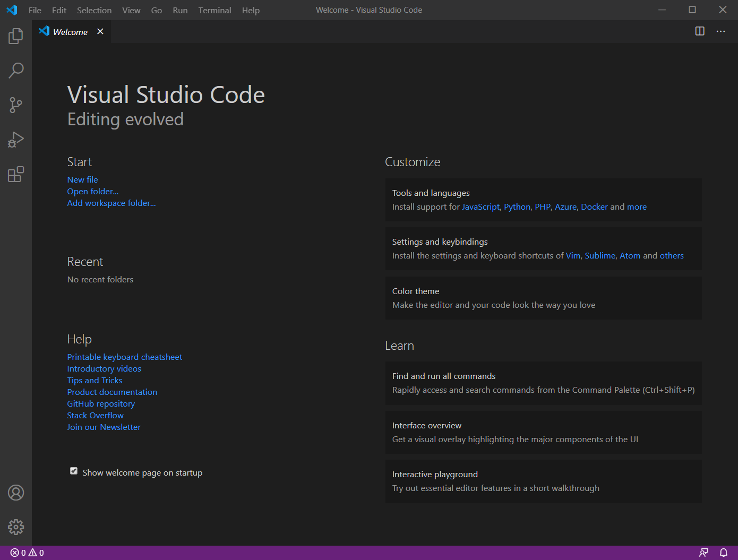The image size is (738, 560).
Task: Install Azure support link
Action: pos(565,207)
